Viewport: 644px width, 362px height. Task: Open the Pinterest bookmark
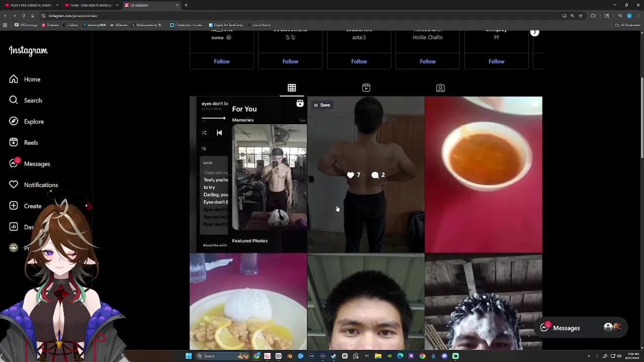(x=50, y=25)
